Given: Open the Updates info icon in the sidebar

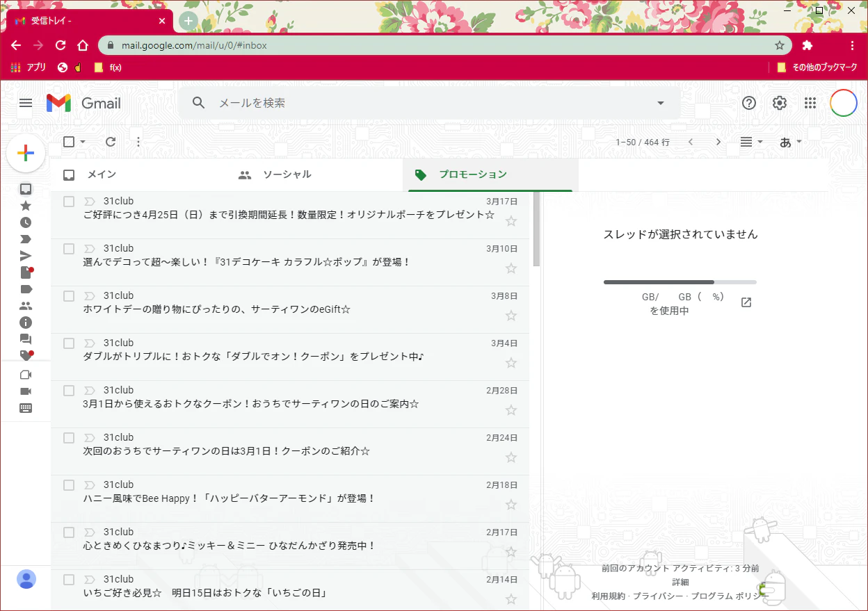Looking at the screenshot, I should coord(26,323).
